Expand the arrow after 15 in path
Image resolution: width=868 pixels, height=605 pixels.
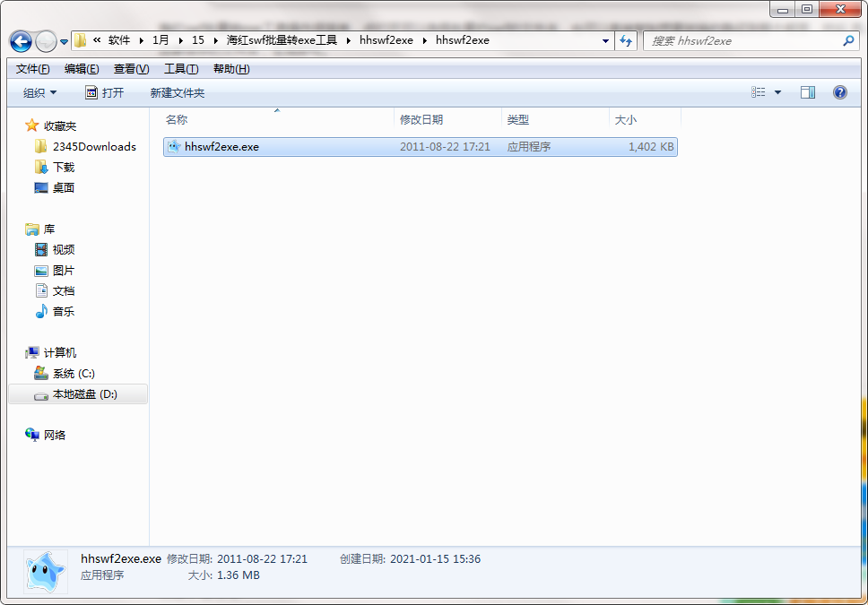(215, 40)
